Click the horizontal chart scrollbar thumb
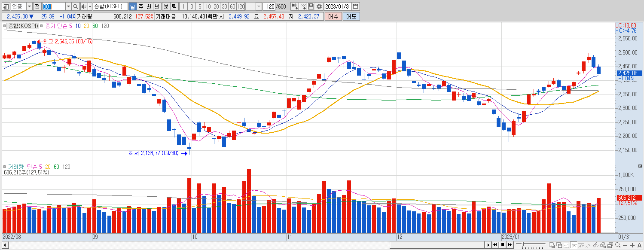The width and height of the screenshot is (644, 250). pos(436,245)
